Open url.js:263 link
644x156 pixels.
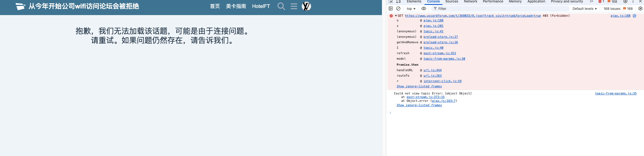[x=433, y=76]
